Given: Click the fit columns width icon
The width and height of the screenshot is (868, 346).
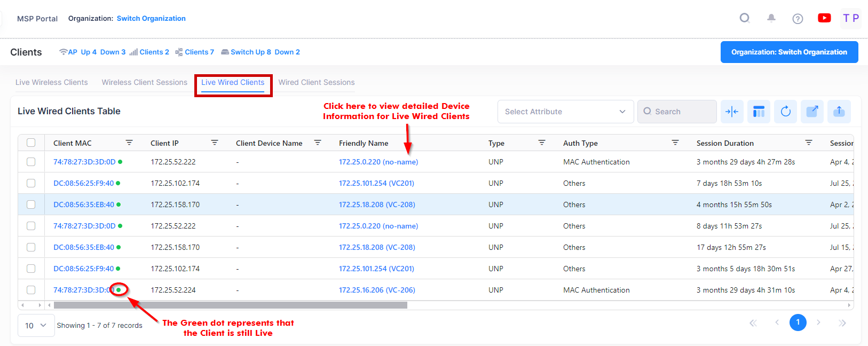Looking at the screenshot, I should coord(732,112).
